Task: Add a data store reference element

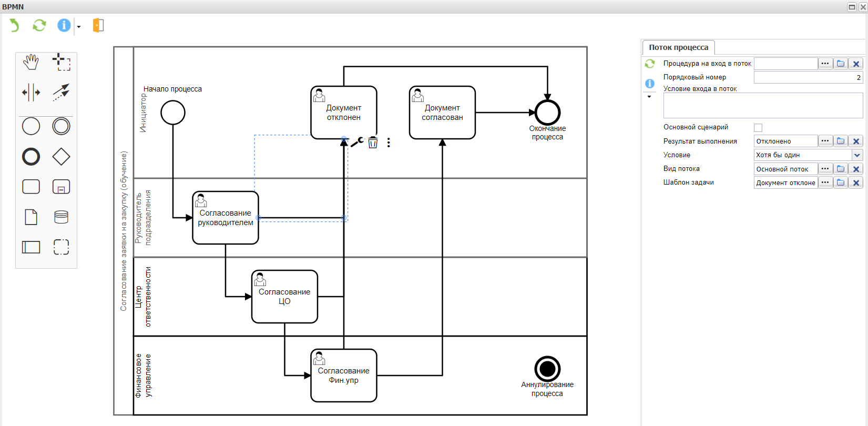Action: click(62, 217)
